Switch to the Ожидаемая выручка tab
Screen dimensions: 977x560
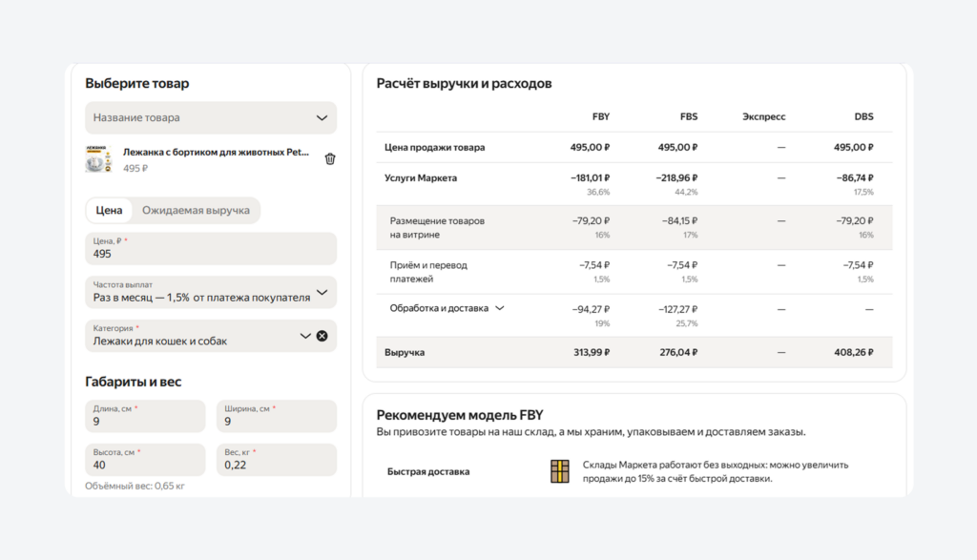pyautogui.click(x=196, y=210)
